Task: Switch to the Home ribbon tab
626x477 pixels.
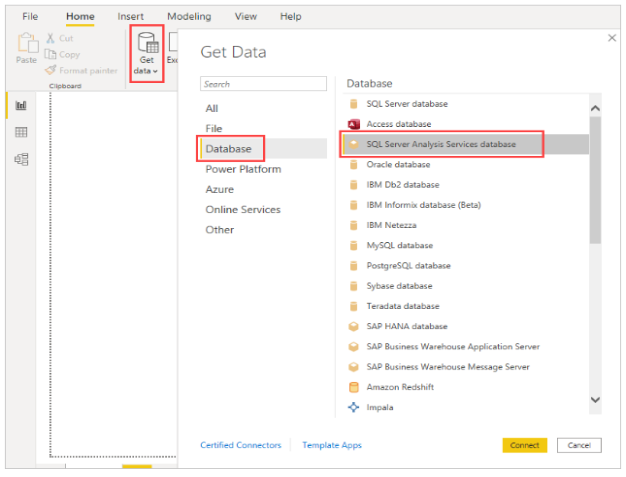Action: 80,16
